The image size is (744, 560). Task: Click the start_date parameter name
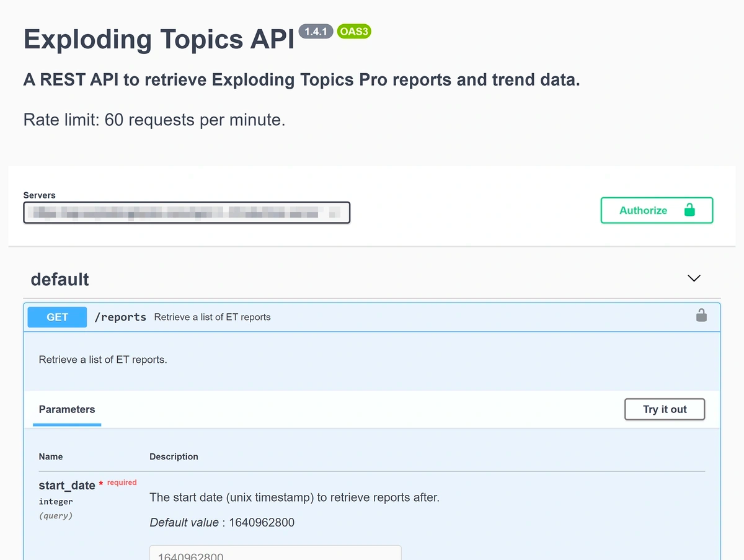click(67, 486)
